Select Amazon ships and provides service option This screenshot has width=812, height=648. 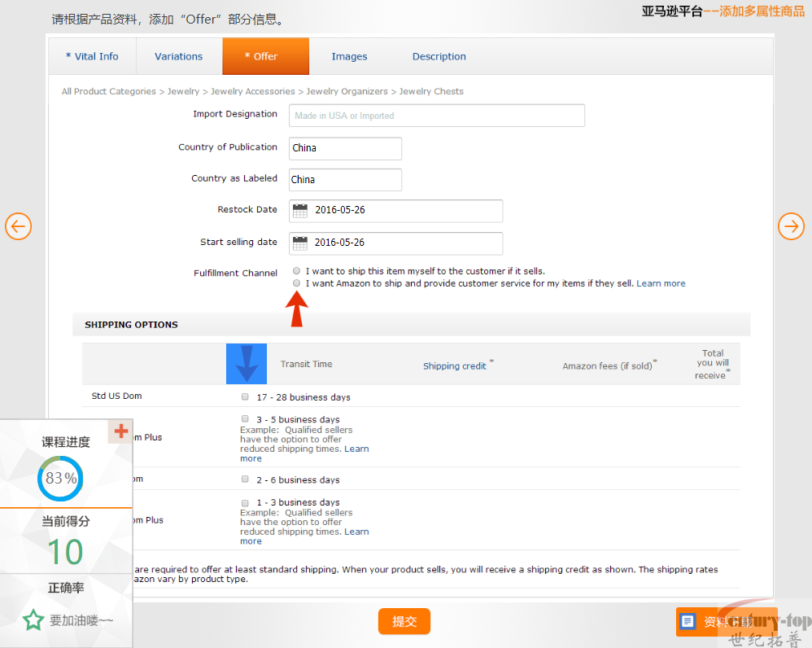tap(296, 282)
